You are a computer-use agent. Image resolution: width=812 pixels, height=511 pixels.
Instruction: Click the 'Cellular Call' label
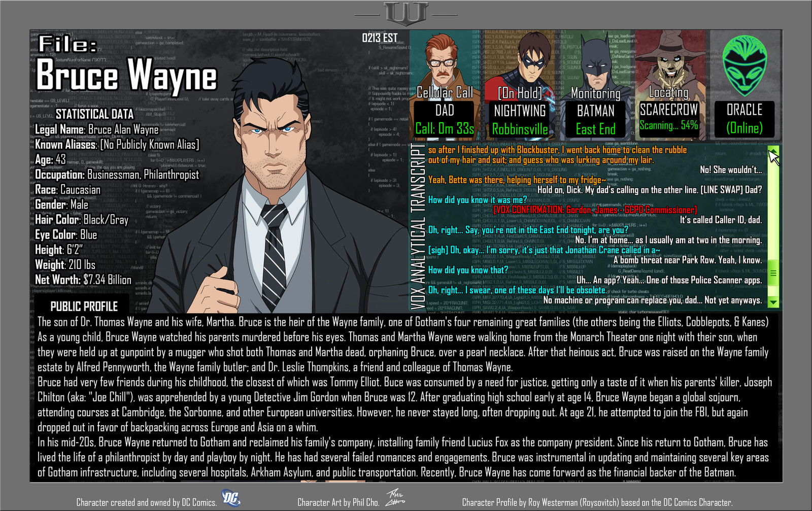(445, 93)
